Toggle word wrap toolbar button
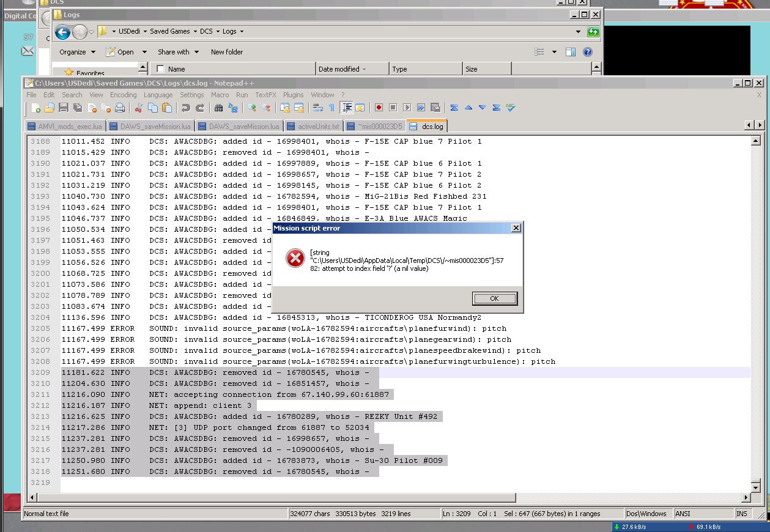This screenshot has width=770, height=532. click(317, 108)
